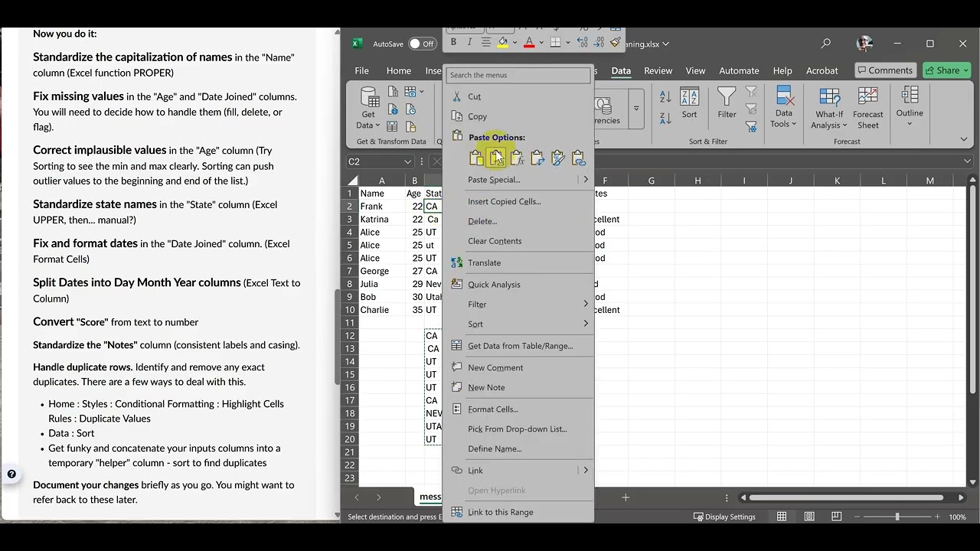Viewport: 980px width, 551px height.
Task: Pick the Paste Formatting option icon
Action: point(557,158)
